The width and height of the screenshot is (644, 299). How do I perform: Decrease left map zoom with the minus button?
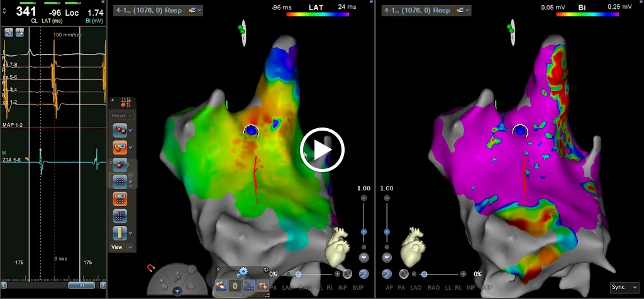click(x=364, y=247)
